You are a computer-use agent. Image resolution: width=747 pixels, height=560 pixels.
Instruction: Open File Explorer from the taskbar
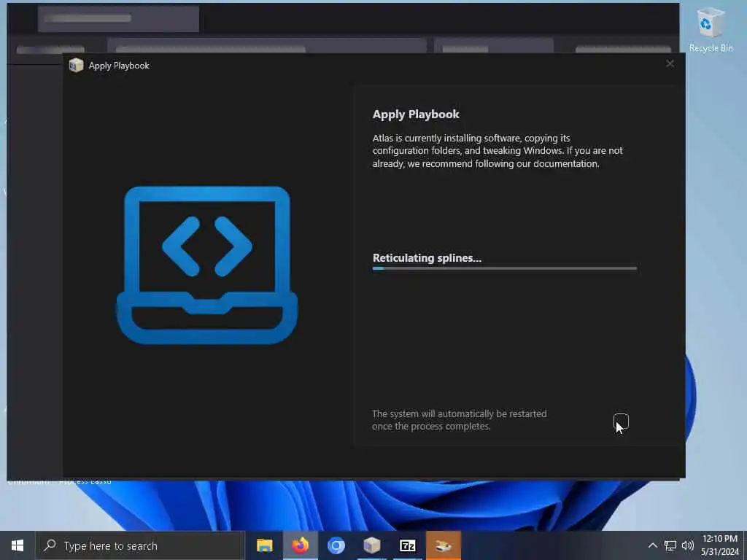[264, 545]
